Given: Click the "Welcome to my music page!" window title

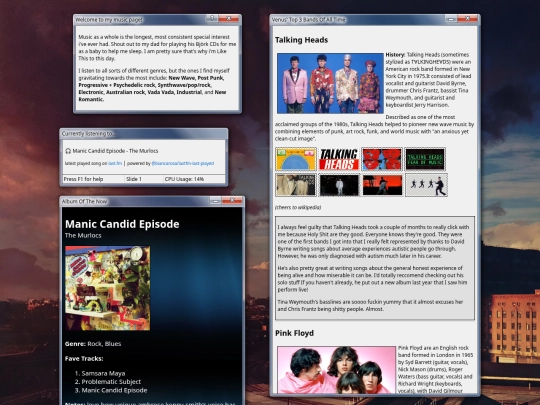Looking at the screenshot, I should point(109,20).
